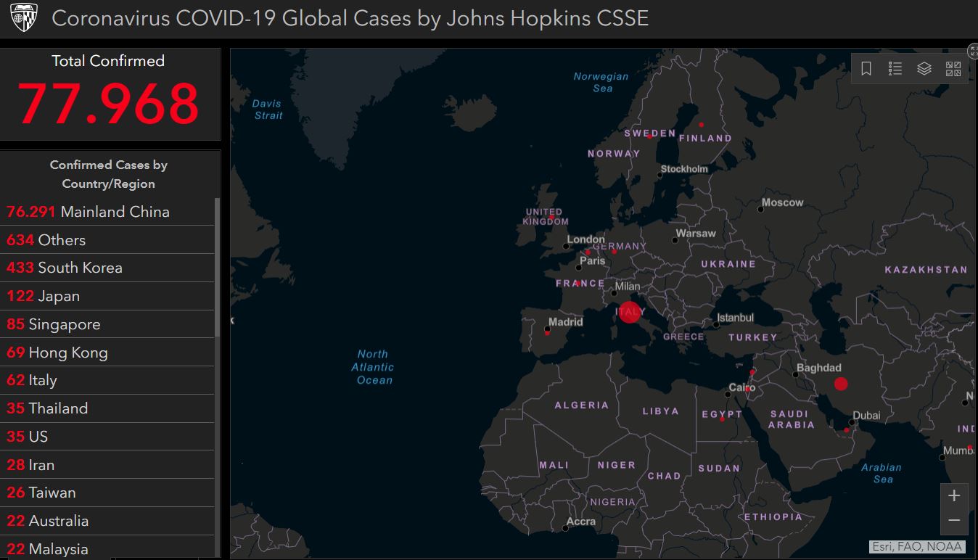Click the Istanbul label on map
978x560 pixels.
(735, 318)
